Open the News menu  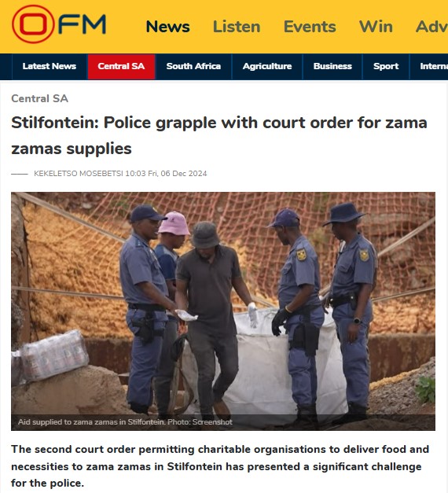coord(168,27)
